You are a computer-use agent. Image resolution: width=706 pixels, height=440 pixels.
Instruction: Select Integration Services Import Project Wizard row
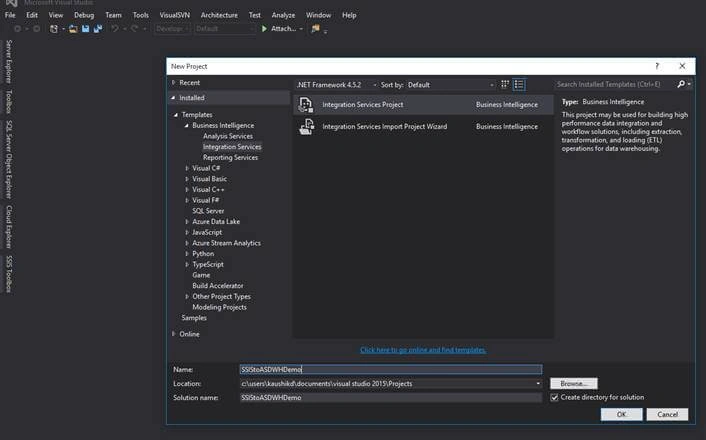click(423, 127)
